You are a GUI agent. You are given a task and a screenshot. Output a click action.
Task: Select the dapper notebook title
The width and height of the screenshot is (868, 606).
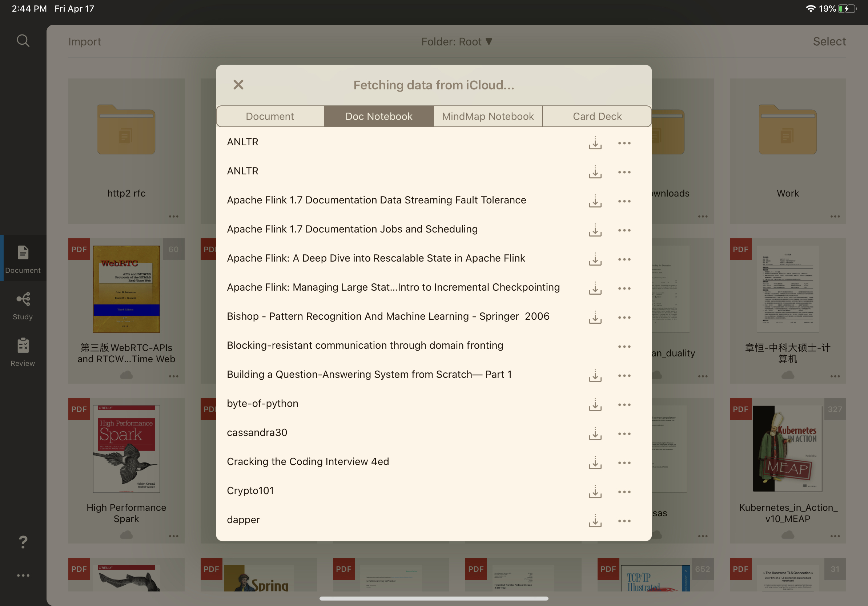pyautogui.click(x=243, y=520)
